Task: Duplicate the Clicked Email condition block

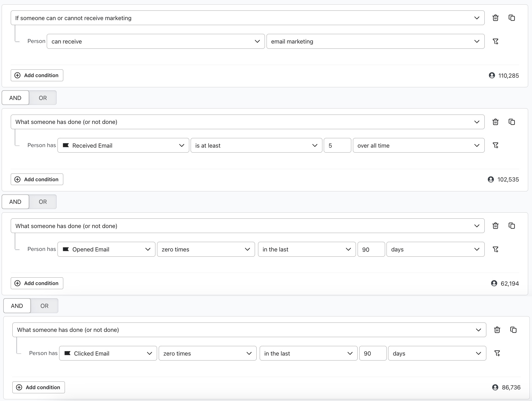Action: [x=513, y=330]
